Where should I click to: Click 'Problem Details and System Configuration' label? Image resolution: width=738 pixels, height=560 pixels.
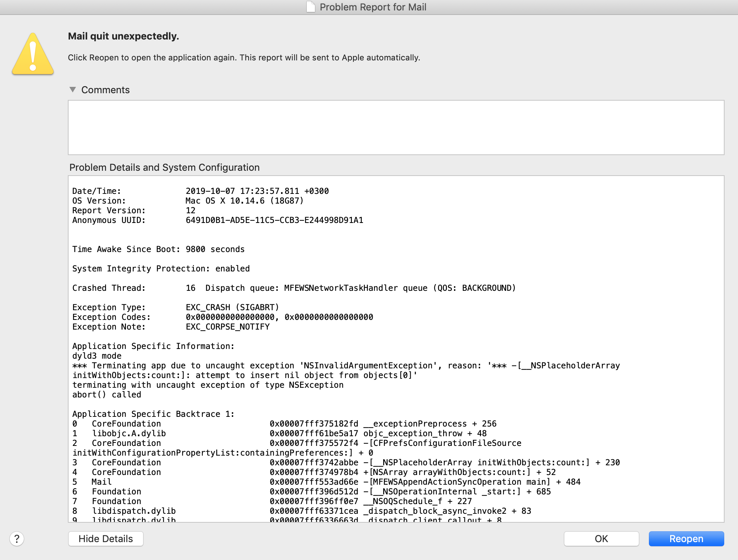point(164,167)
